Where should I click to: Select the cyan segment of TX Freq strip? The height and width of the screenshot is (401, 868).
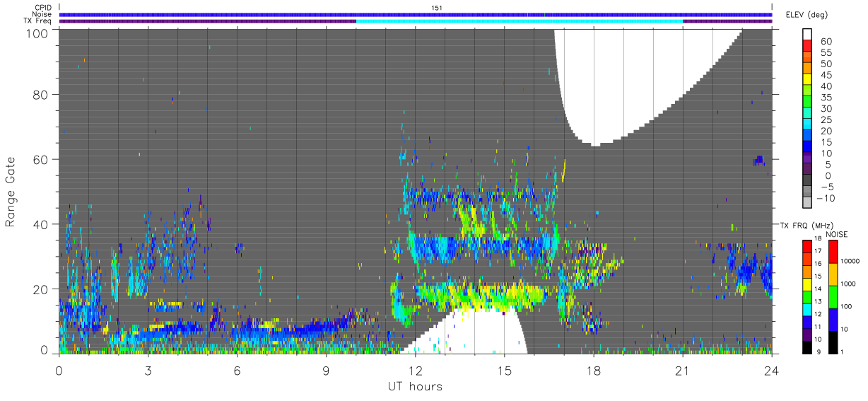point(520,21)
